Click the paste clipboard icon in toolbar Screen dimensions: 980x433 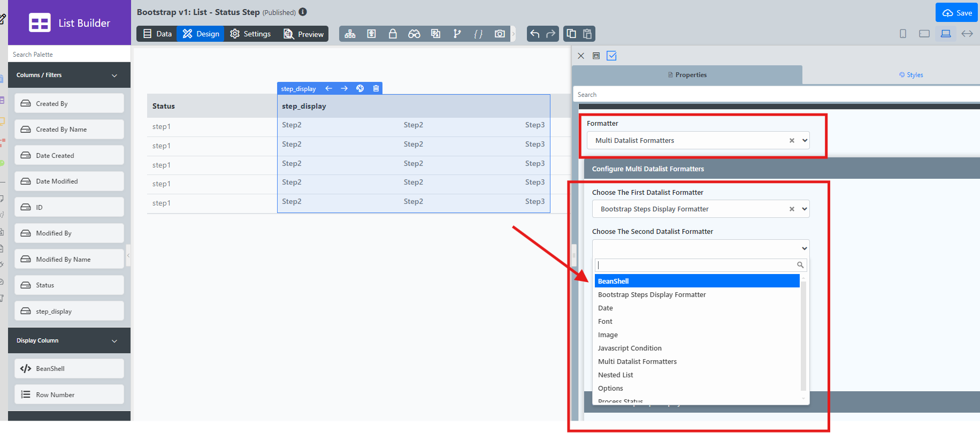587,34
